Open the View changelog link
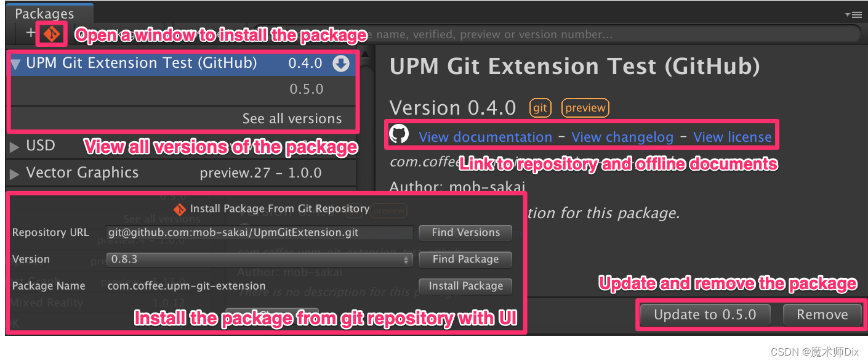 click(622, 137)
